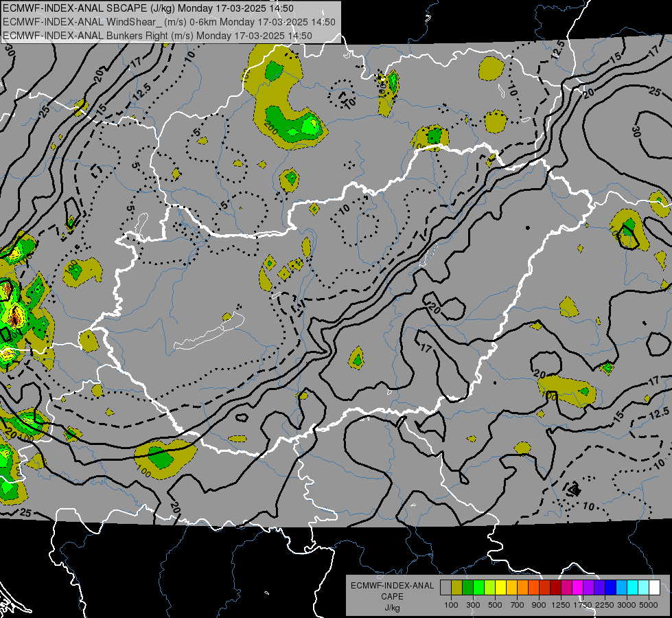Screen dimensions: 672x618
Task: Select the white legend swatch
Action: pyautogui.click(x=655, y=588)
